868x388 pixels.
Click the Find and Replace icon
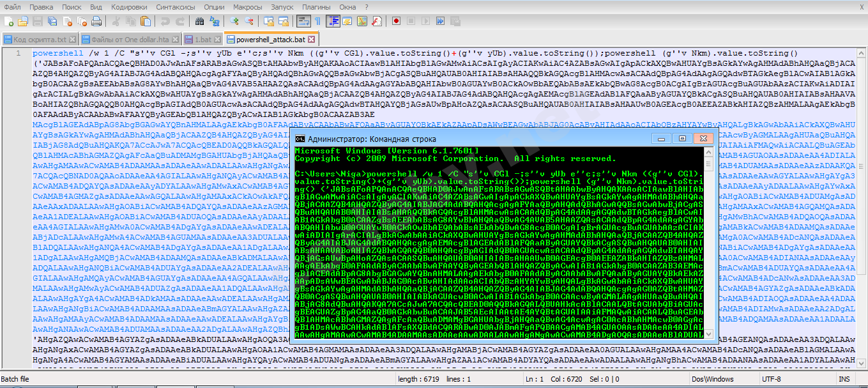pyautogui.click(x=215, y=21)
